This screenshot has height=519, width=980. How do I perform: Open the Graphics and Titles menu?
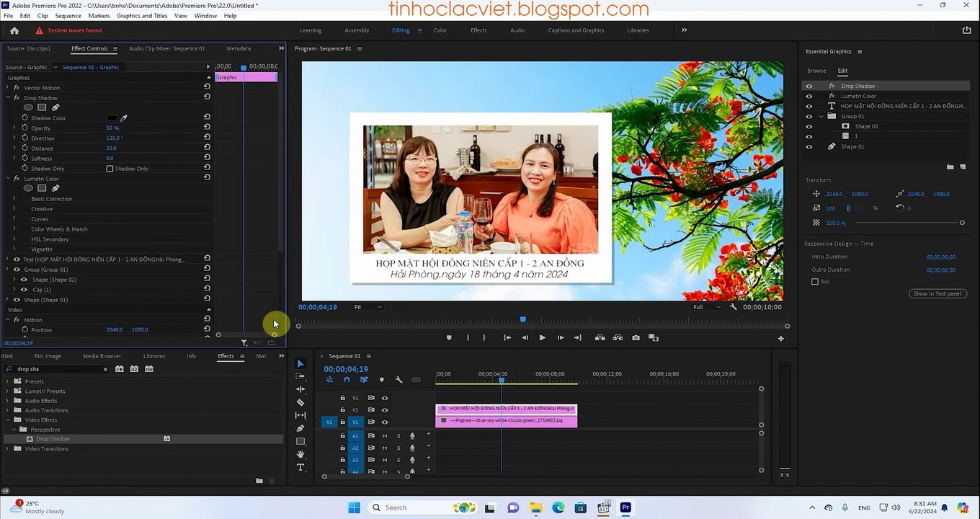142,15
